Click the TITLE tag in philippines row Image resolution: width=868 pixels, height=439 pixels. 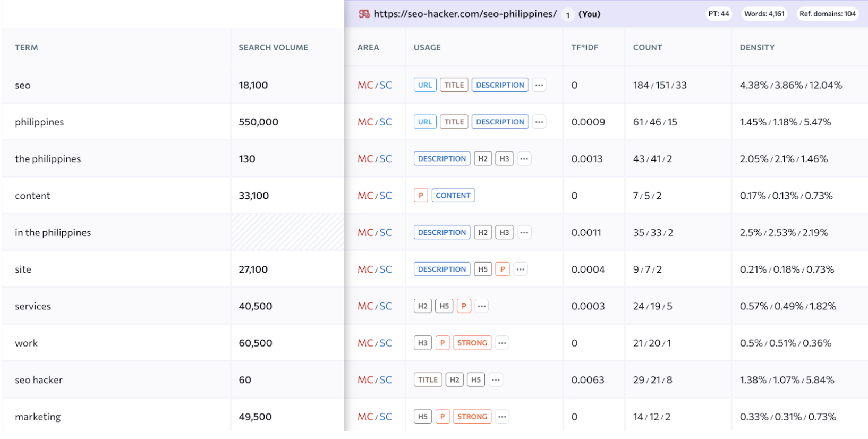454,122
